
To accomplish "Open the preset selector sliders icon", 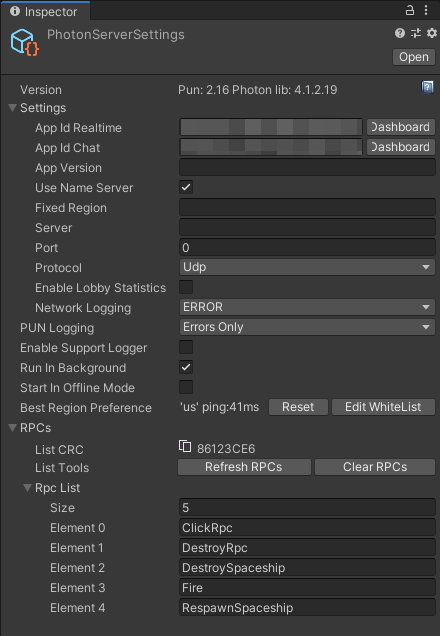I will (416, 33).
